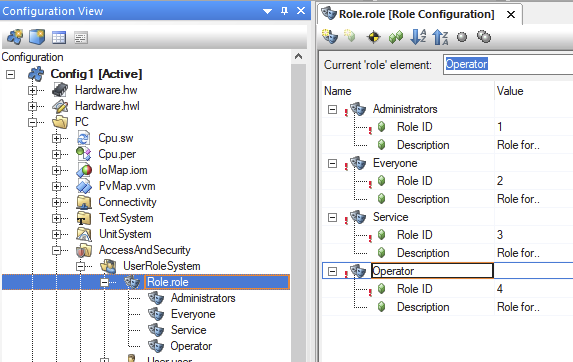Select the Connectivity folder item
The height and width of the screenshot is (362, 573).
coord(127,202)
